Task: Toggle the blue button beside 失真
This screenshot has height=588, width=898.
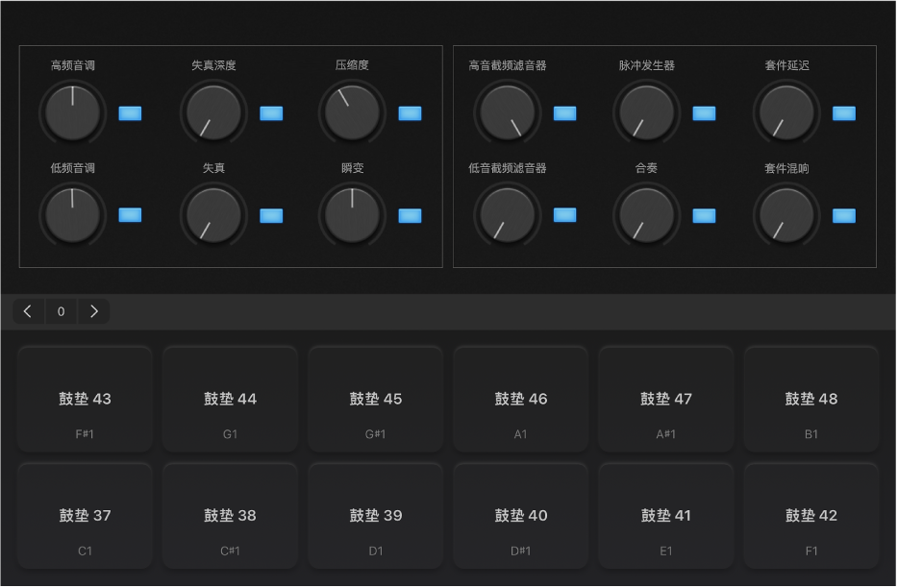Action: click(271, 216)
